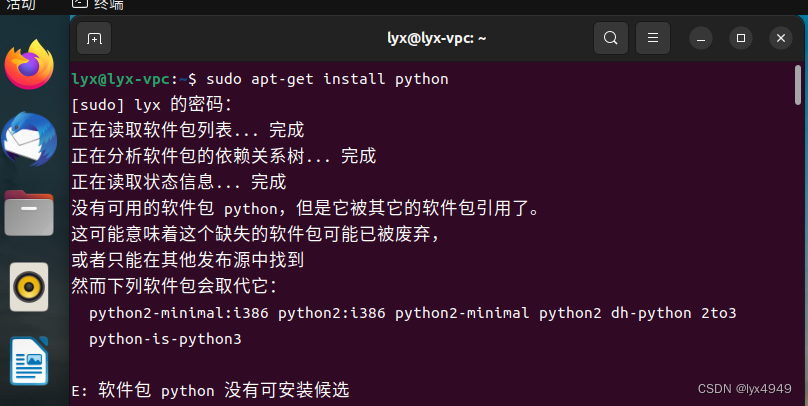This screenshot has width=808, height=406.
Task: Click the python-is-python3 package name
Action: click(x=165, y=339)
